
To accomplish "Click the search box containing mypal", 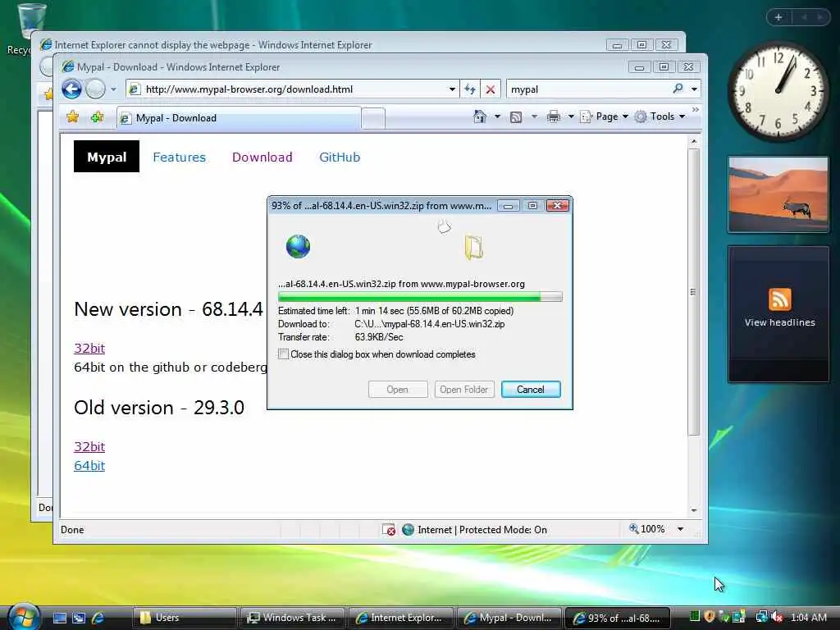I will tap(587, 89).
